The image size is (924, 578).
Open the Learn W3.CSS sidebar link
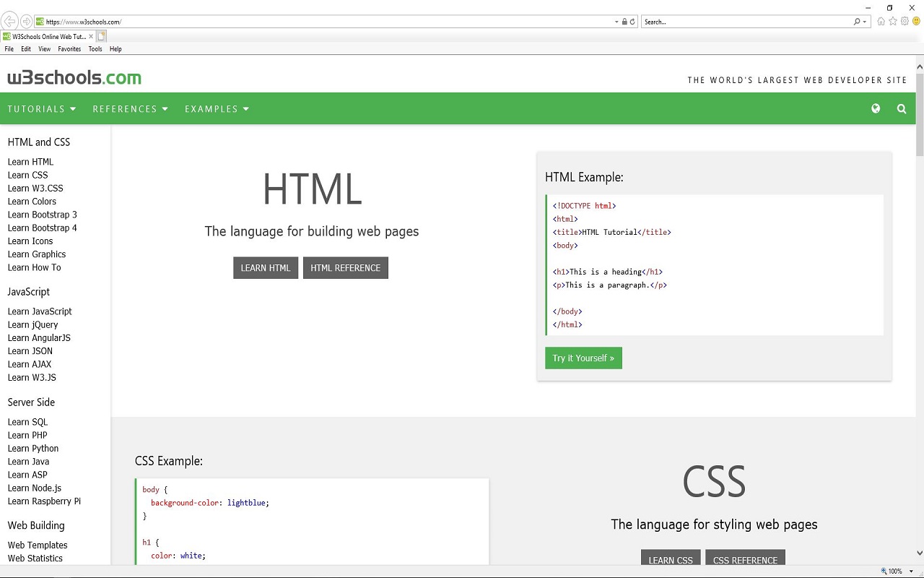point(35,189)
